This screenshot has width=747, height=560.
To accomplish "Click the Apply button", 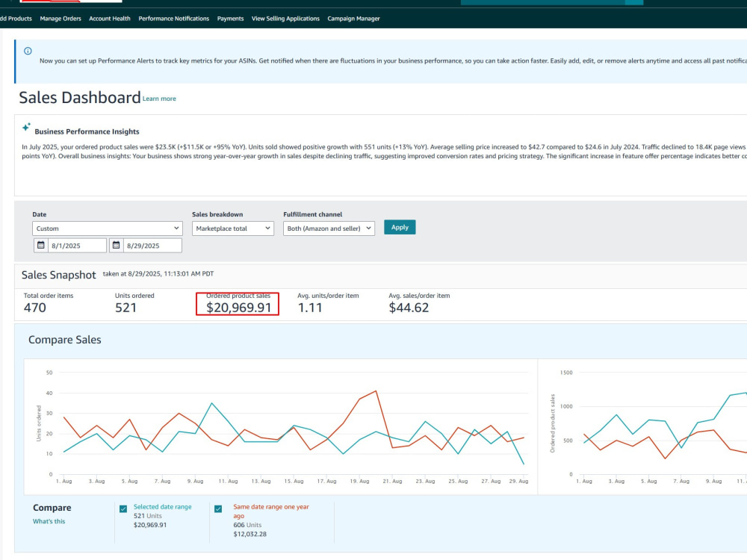I will (400, 227).
